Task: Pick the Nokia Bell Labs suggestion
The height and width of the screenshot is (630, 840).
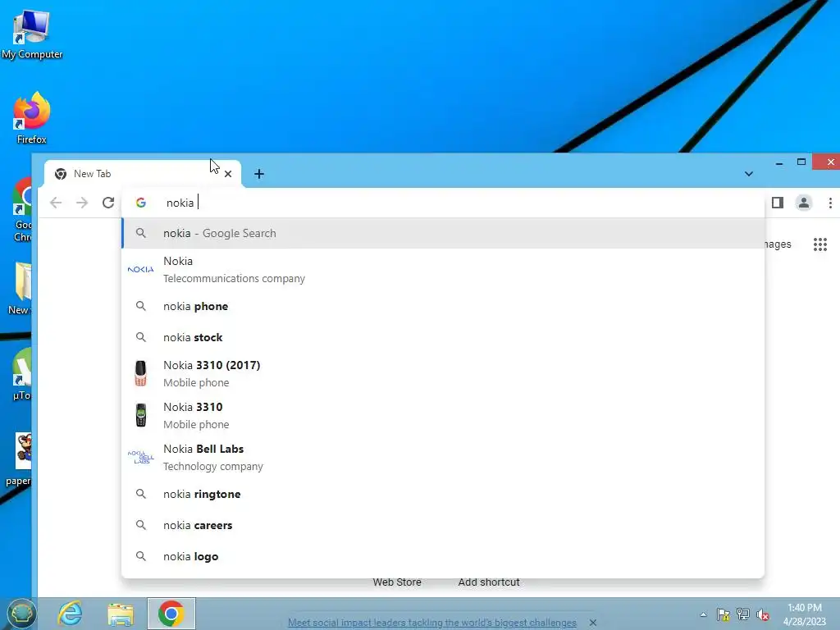Action: pos(444,457)
